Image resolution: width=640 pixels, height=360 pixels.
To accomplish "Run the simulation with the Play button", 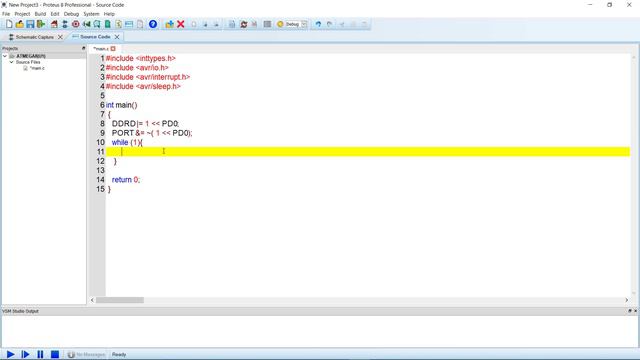I will (x=11, y=354).
